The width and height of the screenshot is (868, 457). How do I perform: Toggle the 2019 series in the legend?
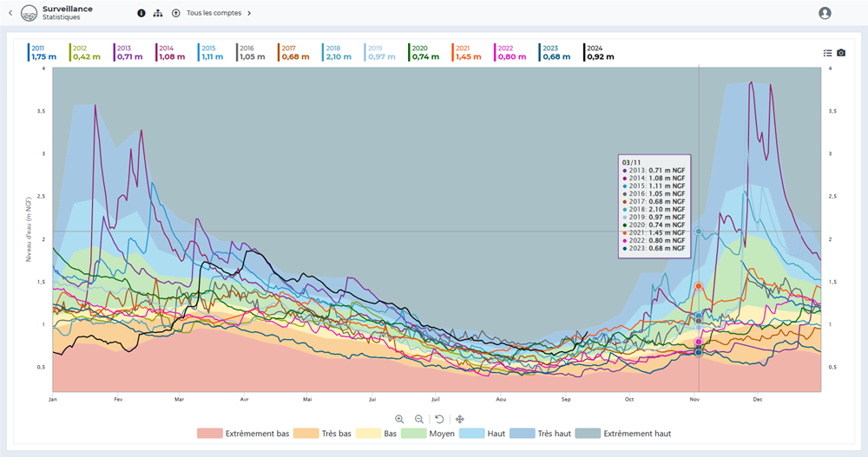click(x=380, y=53)
